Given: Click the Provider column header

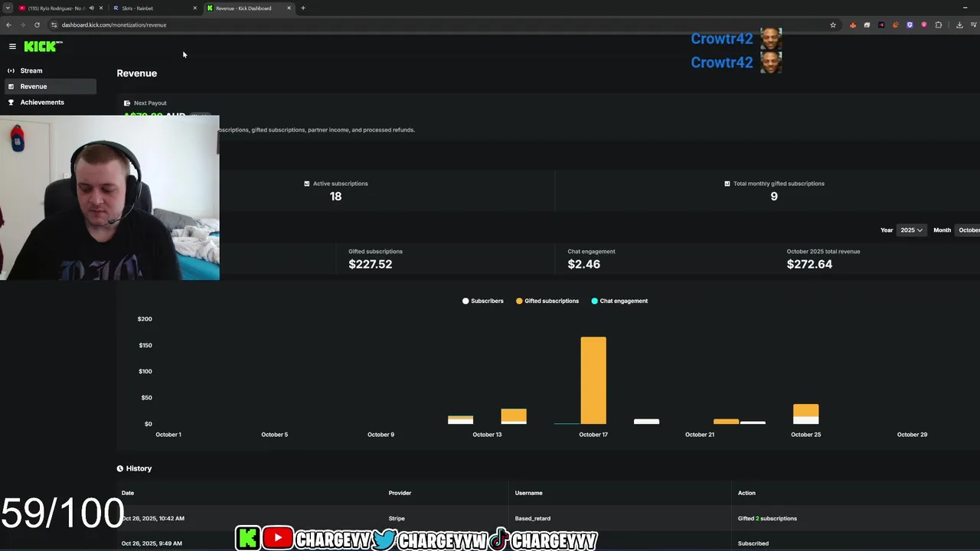Looking at the screenshot, I should 400,493.
